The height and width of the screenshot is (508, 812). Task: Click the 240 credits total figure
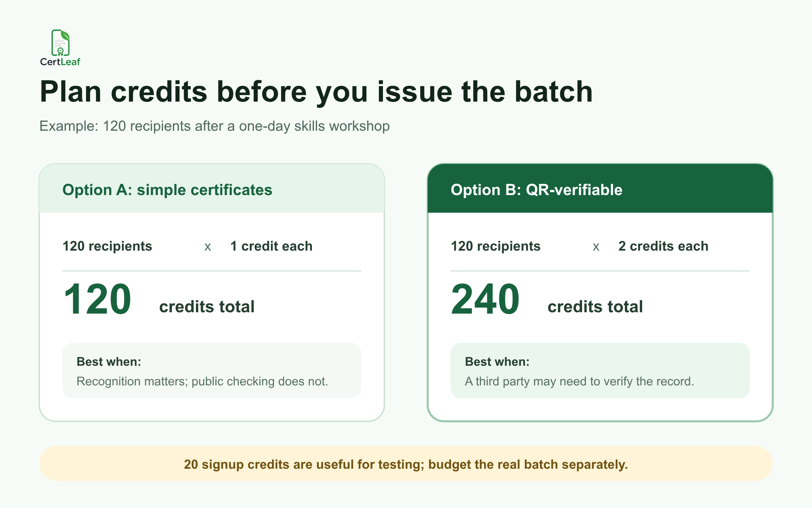pyautogui.click(x=485, y=299)
